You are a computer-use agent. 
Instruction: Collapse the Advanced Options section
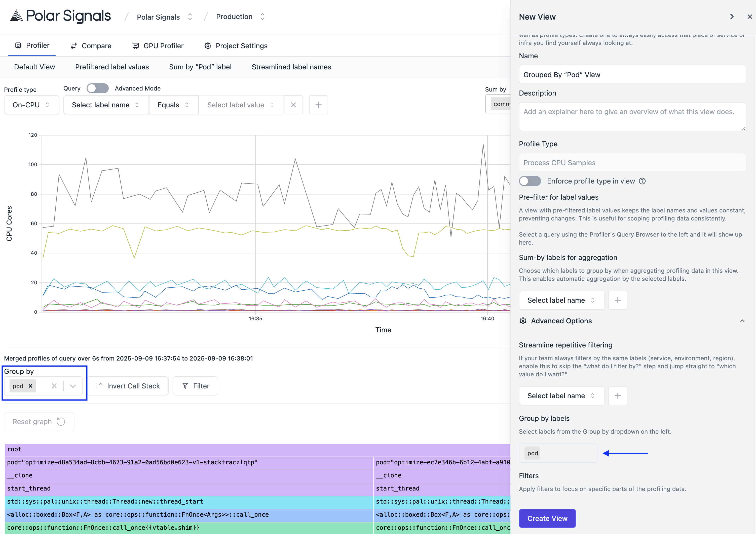[742, 321]
